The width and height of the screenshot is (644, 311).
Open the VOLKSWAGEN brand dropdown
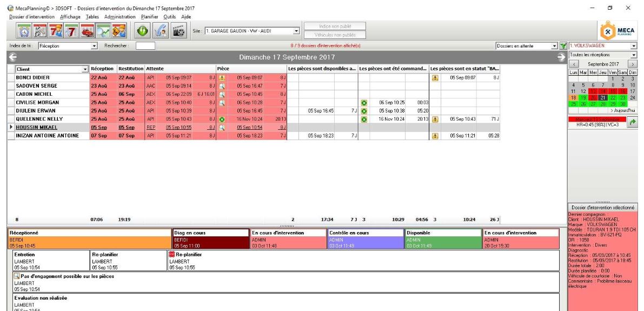pyautogui.click(x=634, y=47)
